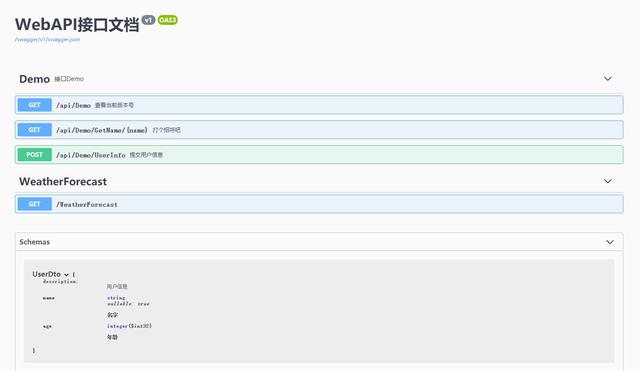This screenshot has width=640, height=371.
Task: Click the name property in UserDto
Action: (x=49, y=298)
